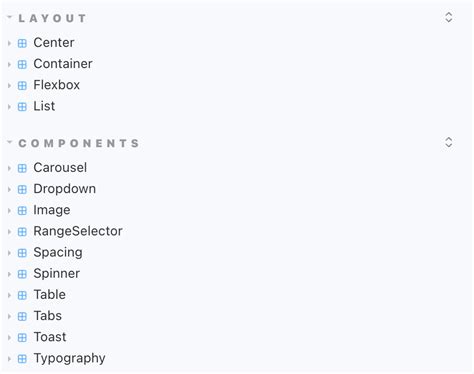Viewport: 474px width, 374px height.
Task: Open the Spacing component entry
Action: point(58,253)
